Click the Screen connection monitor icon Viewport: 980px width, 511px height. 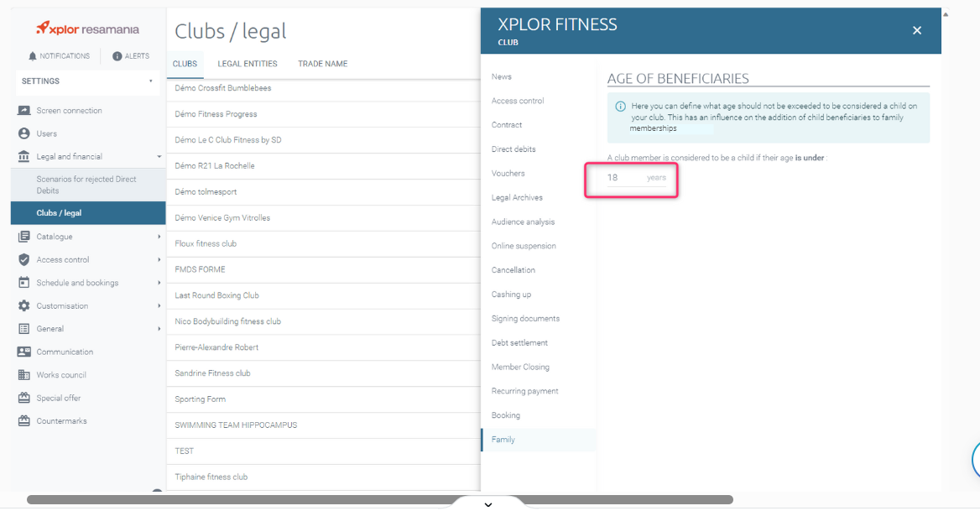(23, 111)
